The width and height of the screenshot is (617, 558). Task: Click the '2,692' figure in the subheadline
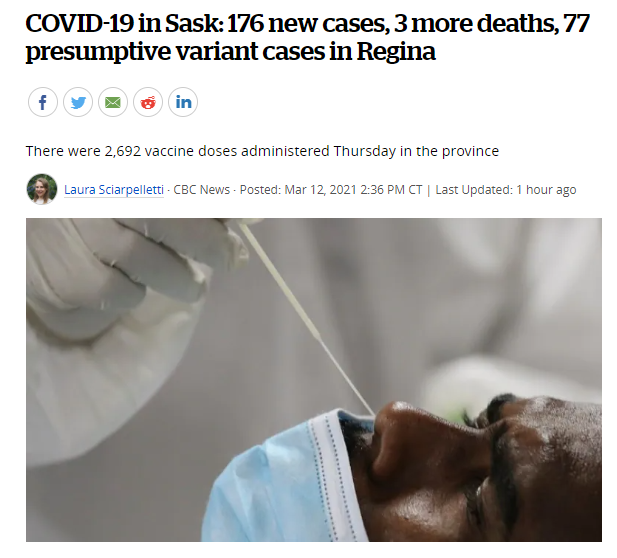pyautogui.click(x=123, y=151)
